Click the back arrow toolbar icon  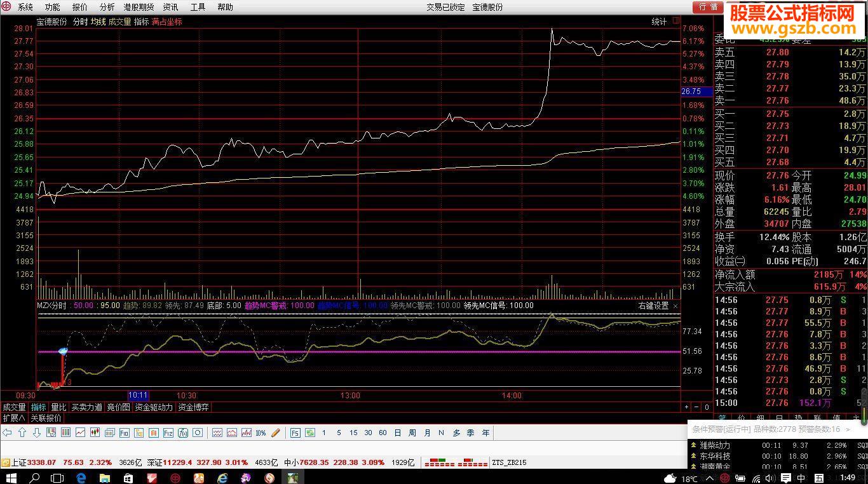[x=7, y=433]
